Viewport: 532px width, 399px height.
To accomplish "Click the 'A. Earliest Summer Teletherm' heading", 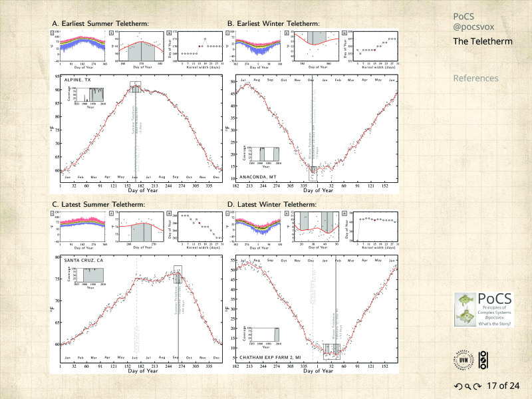I will (100, 25).
